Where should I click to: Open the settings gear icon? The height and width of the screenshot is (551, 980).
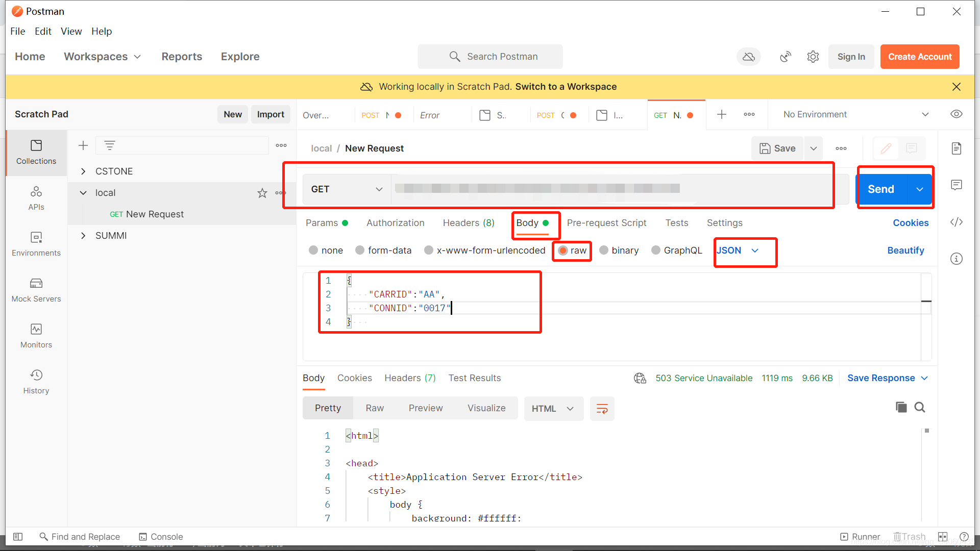coord(813,57)
